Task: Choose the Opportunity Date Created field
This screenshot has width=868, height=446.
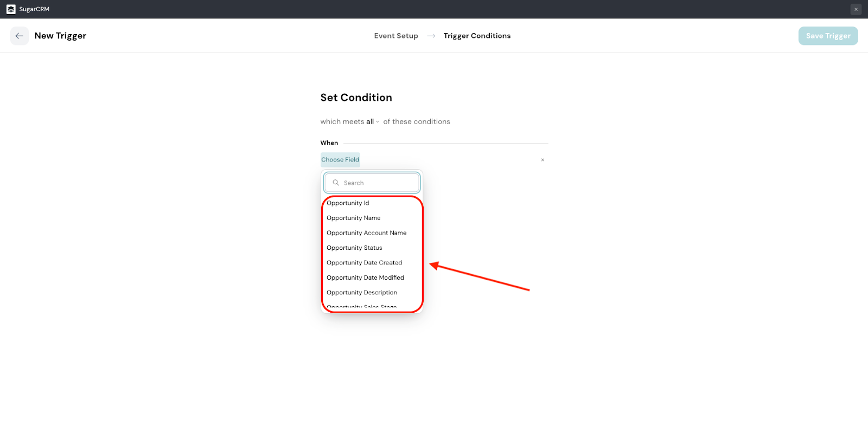Action: click(x=364, y=263)
